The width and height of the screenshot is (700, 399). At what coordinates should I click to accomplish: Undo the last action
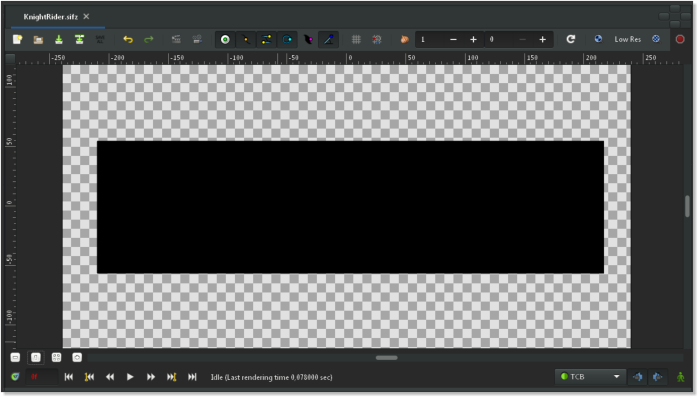[x=128, y=39]
